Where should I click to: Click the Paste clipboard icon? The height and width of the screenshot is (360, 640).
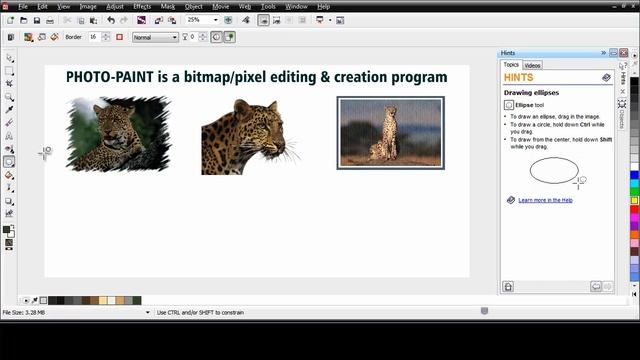click(x=94, y=20)
